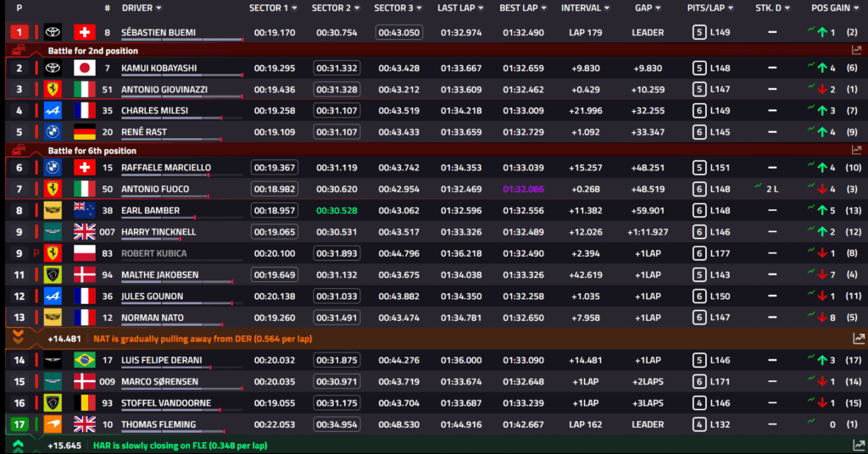Screen dimensions: 868x454
Task: Click the Toyota logo beside Kamui Kobayashi
Action: 53,68
